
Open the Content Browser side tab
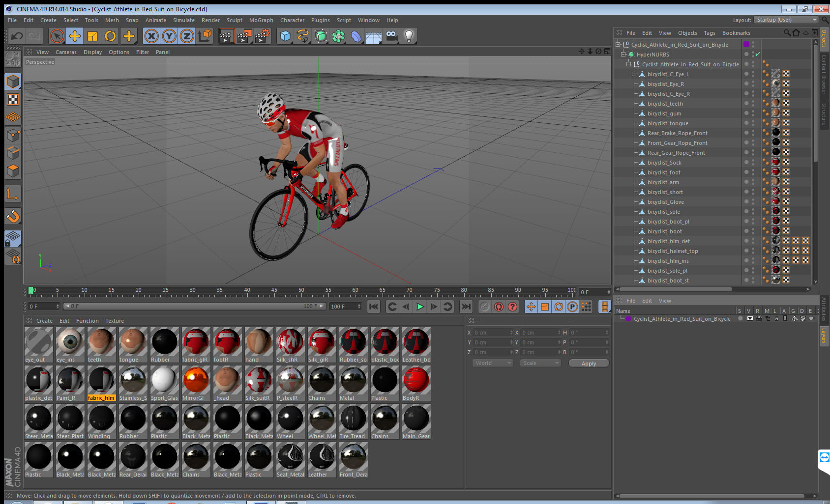pyautogui.click(x=824, y=74)
